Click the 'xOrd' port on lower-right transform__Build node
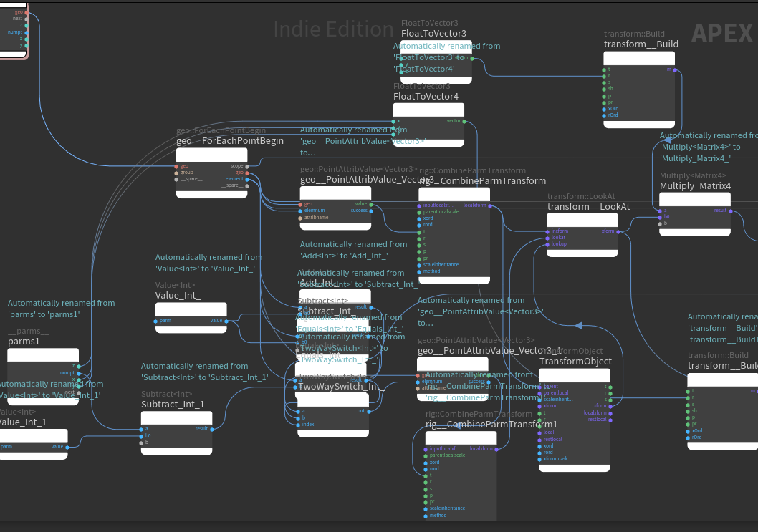This screenshot has width=758, height=532. point(687,431)
